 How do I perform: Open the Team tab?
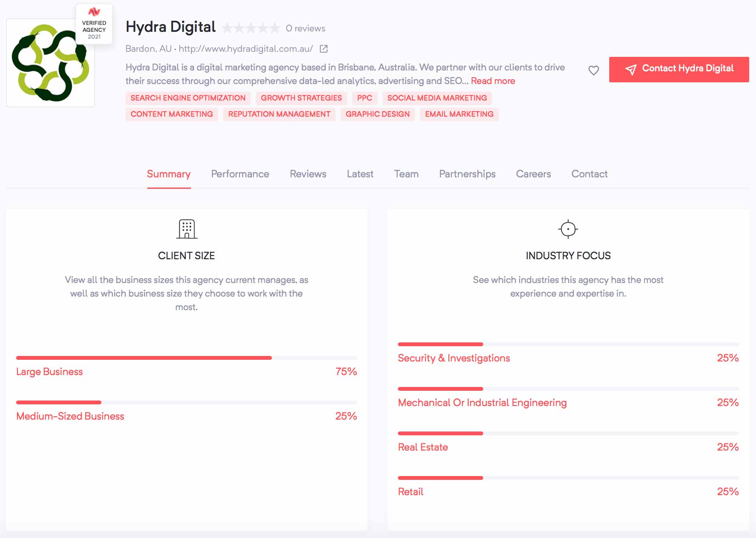coord(406,174)
